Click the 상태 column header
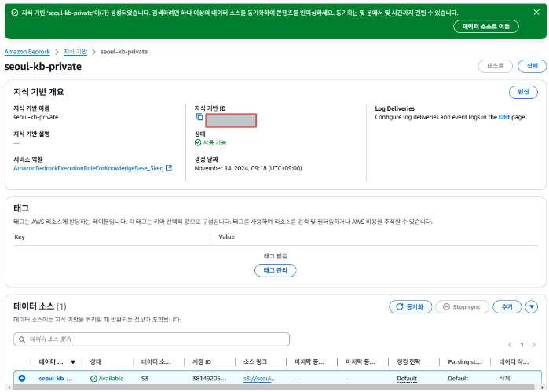The height and width of the screenshot is (392, 549). click(x=96, y=361)
